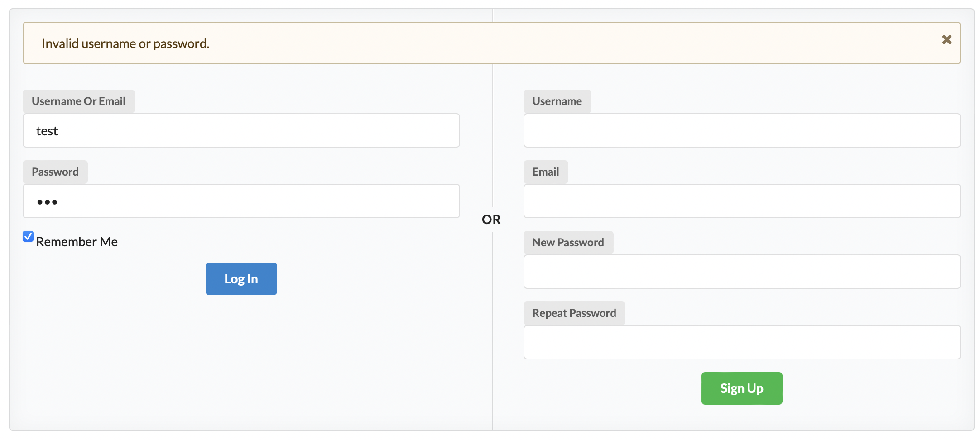Click inside the Username Or Email field
The image size is (980, 440).
click(240, 130)
